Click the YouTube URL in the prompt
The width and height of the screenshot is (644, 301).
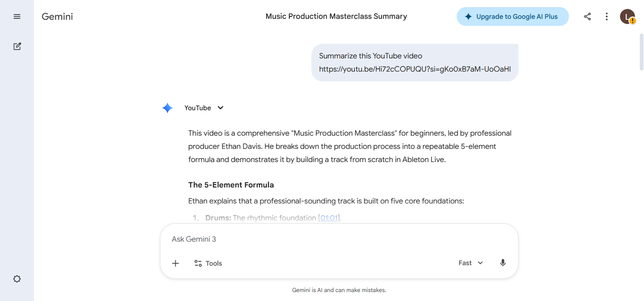click(415, 69)
